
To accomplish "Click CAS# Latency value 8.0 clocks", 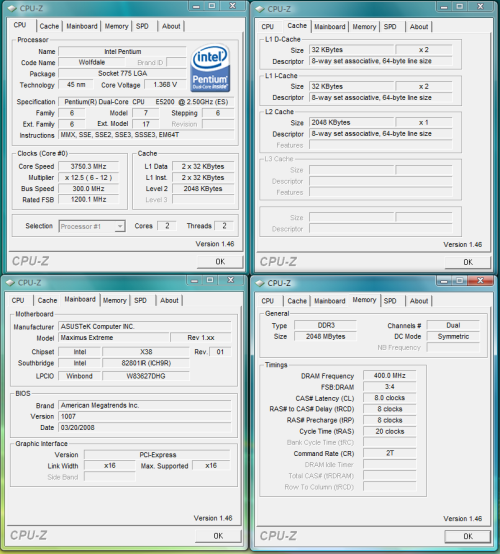I will 389,398.
